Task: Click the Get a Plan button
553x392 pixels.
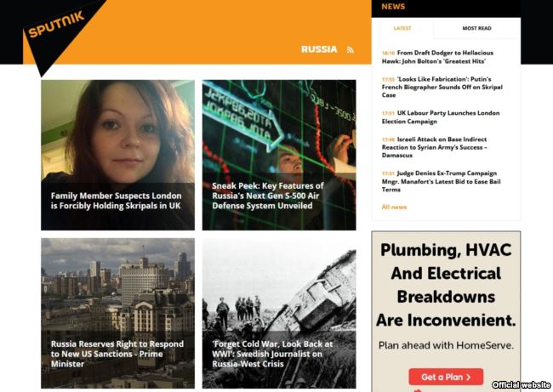Action: pos(446,377)
